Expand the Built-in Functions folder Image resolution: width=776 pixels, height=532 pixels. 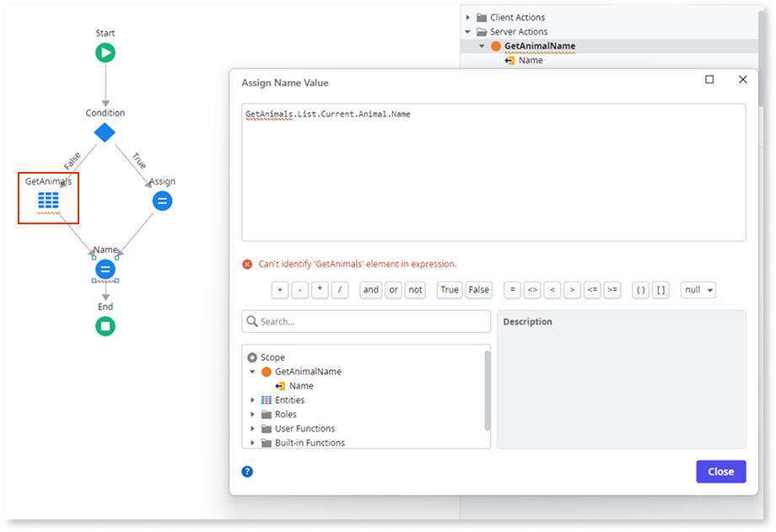pos(251,442)
